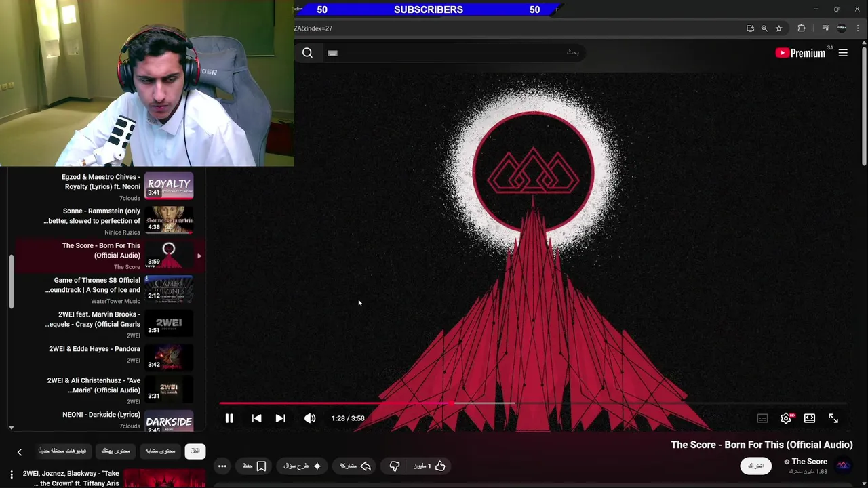
Task: Select the 'فيديوهات محمّلة حديثًا' chip
Action: click(x=62, y=451)
